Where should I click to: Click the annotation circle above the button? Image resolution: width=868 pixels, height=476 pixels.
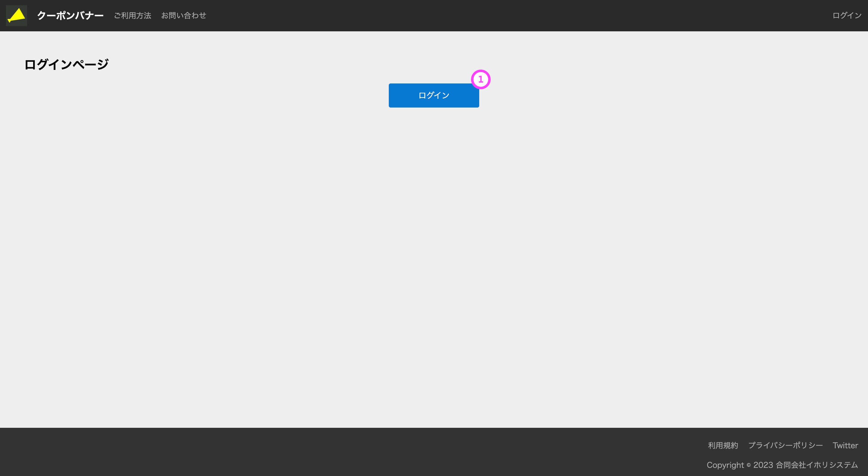[481, 79]
